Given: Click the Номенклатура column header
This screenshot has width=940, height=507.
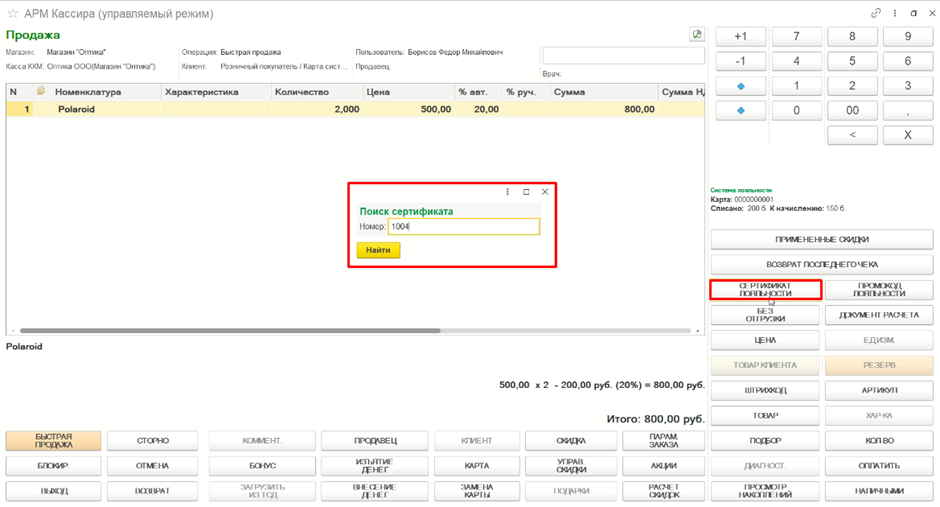Looking at the screenshot, I should [106, 92].
